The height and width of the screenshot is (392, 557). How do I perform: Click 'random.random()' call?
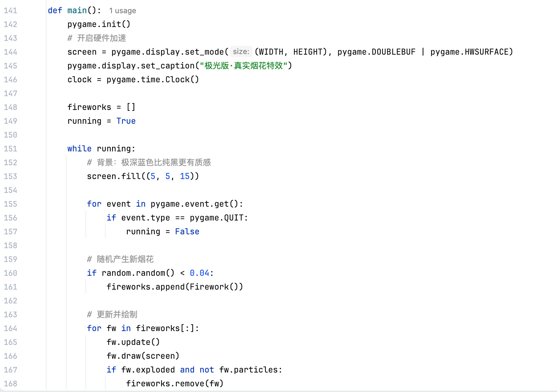(138, 273)
